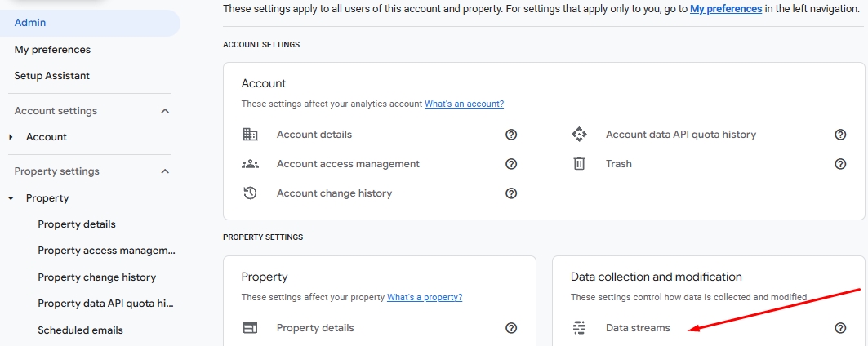Expand the Account tree node arrow
868x346 pixels.
[x=11, y=137]
